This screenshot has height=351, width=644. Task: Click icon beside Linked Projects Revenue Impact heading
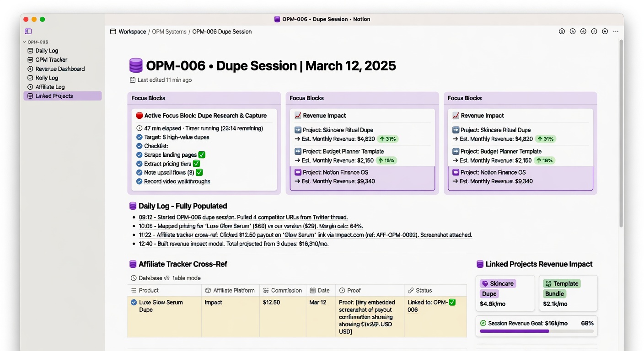click(x=480, y=264)
